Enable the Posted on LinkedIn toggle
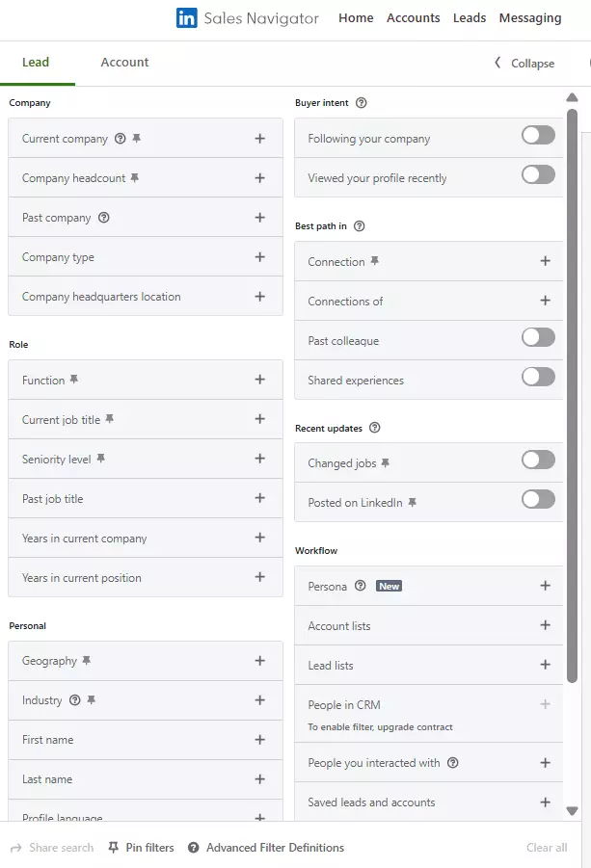The width and height of the screenshot is (591, 868). [x=538, y=500]
